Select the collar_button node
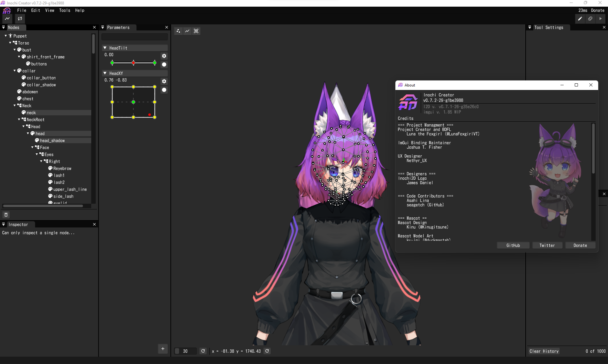The width and height of the screenshot is (608, 364). 41,78
